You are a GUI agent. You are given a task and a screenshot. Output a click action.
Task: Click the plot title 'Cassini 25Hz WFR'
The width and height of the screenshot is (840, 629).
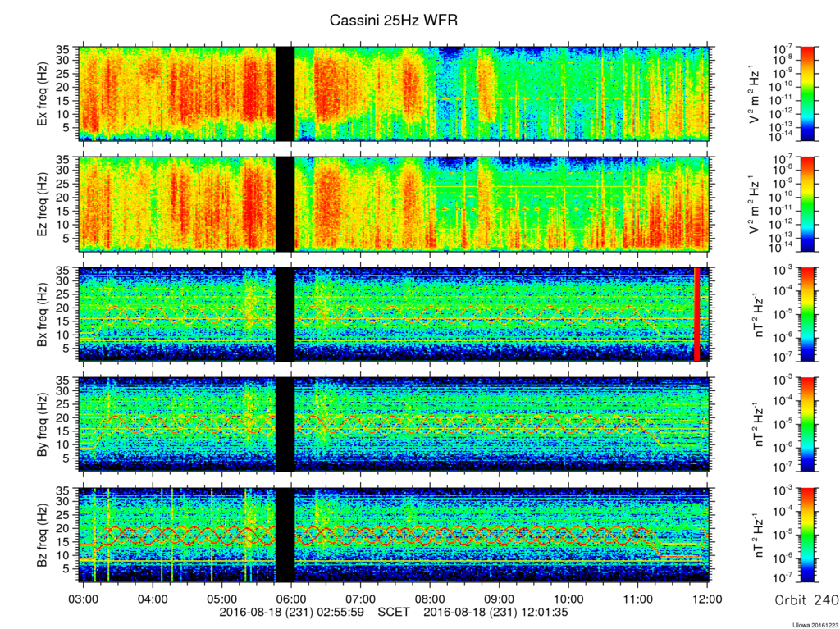[x=394, y=21]
